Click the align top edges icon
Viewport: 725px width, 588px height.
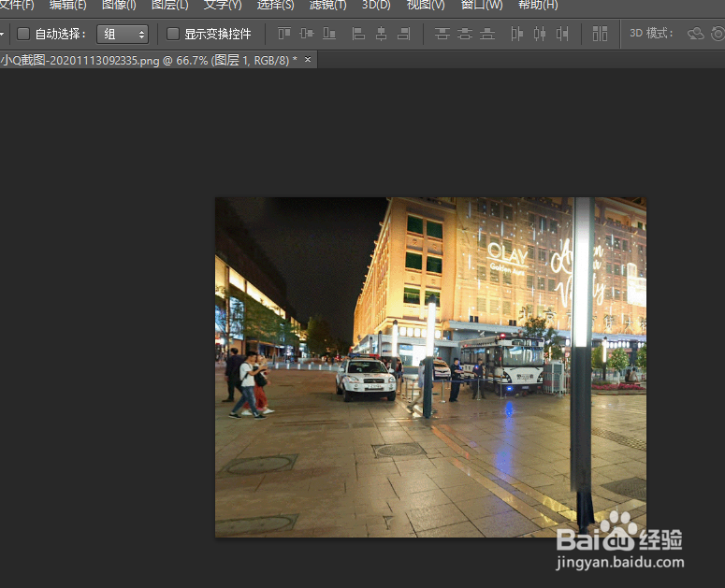284,34
